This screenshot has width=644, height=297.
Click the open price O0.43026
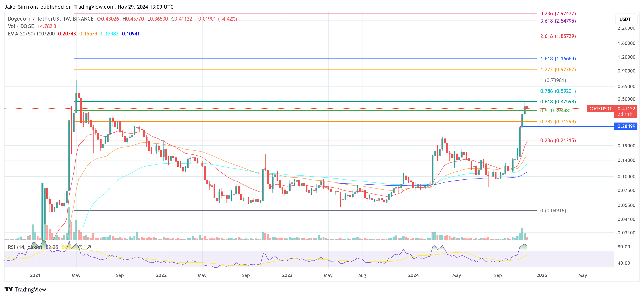point(108,19)
